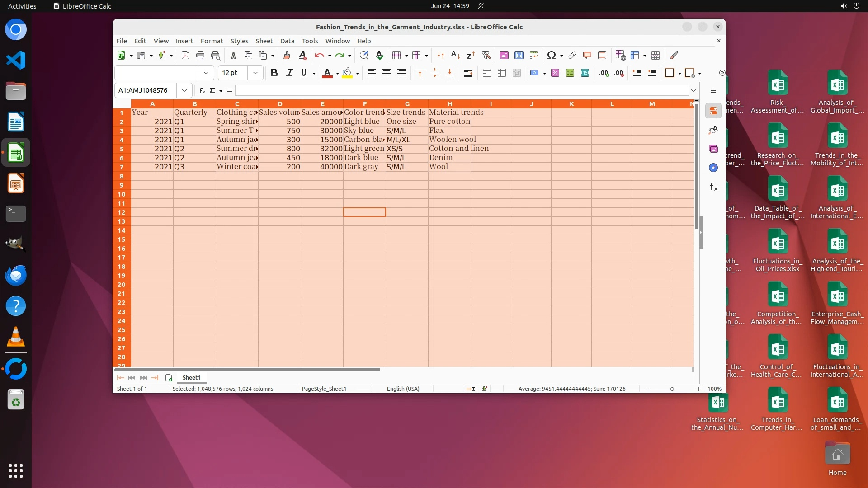Expand the Name Box dropdown

pyautogui.click(x=184, y=90)
